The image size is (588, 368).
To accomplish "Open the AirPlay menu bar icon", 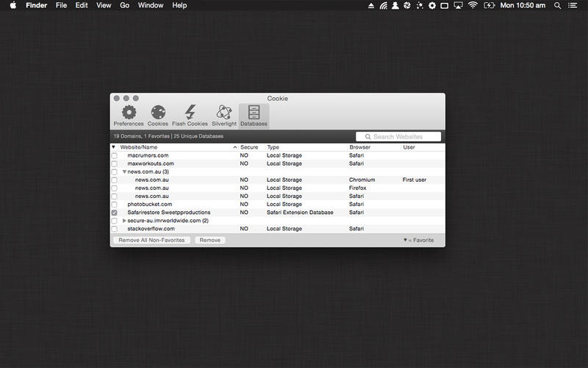I will click(x=458, y=6).
